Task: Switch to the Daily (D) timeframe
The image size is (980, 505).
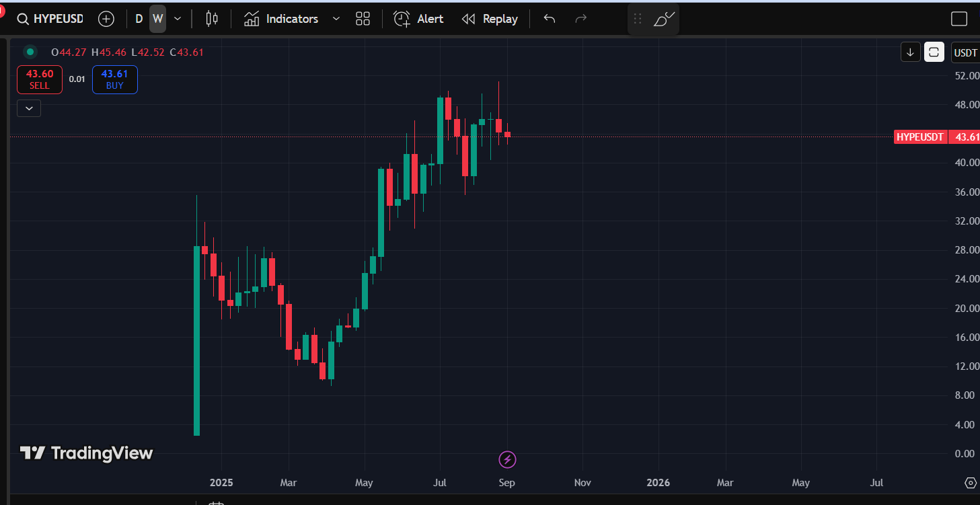Action: [x=139, y=19]
